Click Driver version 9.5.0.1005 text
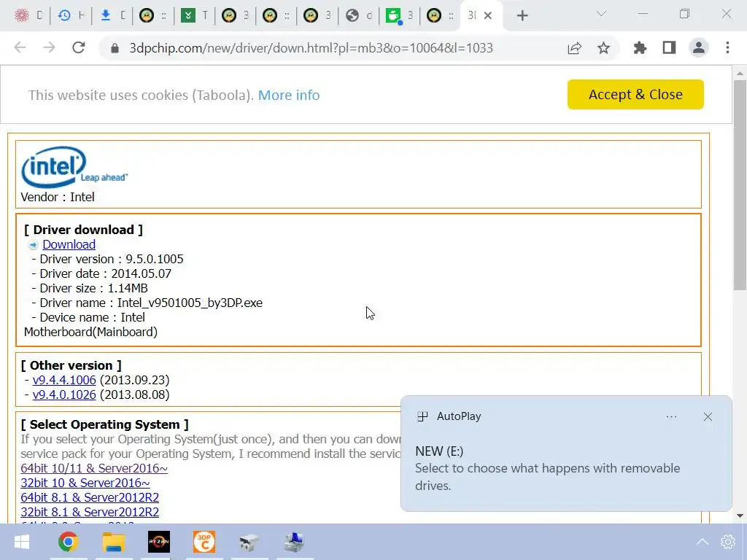Screen dimensions: 747x560 112,259
